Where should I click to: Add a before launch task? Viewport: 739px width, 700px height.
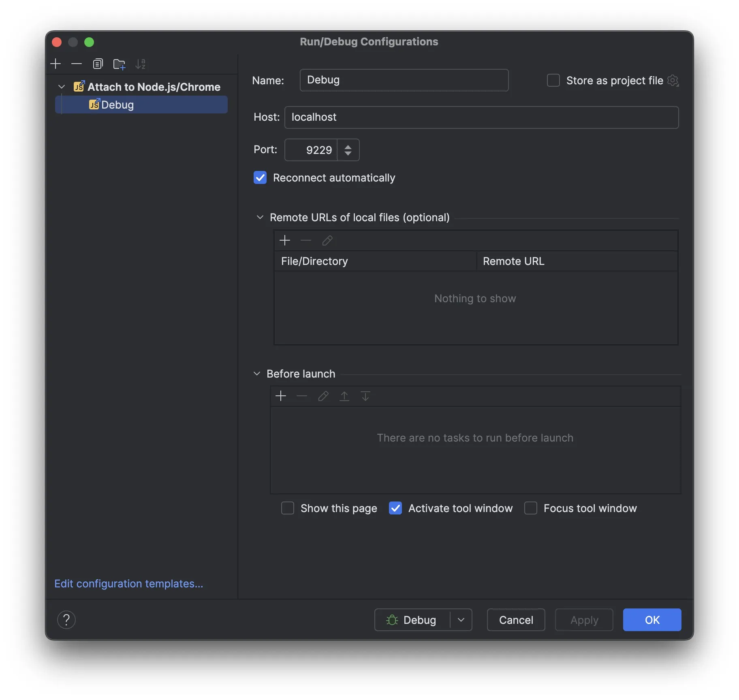(281, 396)
